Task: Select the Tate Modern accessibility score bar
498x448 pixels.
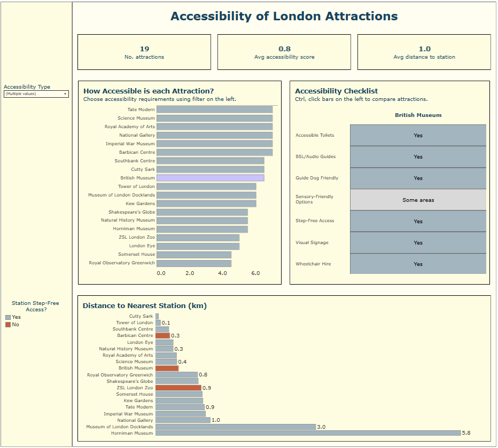Action: click(214, 109)
